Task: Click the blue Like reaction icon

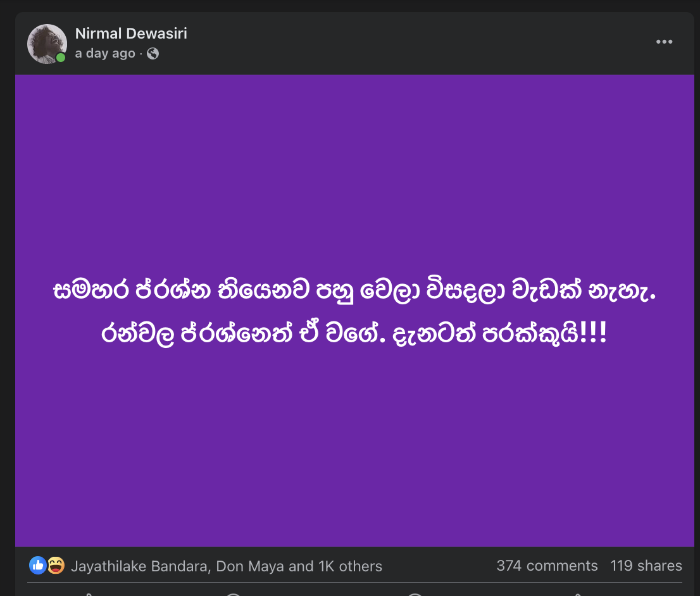Action: pos(37,566)
